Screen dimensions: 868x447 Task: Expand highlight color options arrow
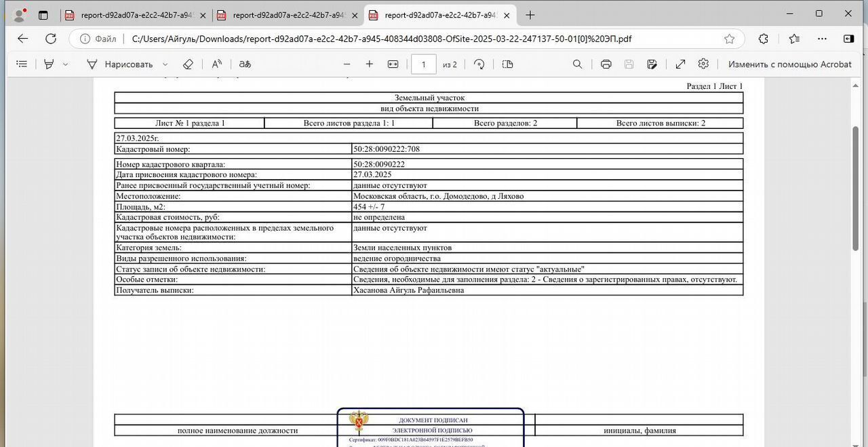pyautogui.click(x=65, y=64)
